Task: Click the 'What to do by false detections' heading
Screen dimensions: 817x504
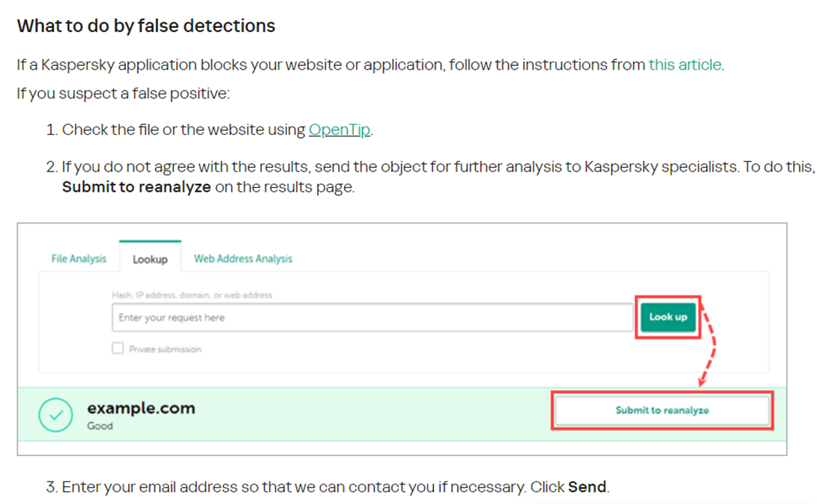Action: click(146, 26)
